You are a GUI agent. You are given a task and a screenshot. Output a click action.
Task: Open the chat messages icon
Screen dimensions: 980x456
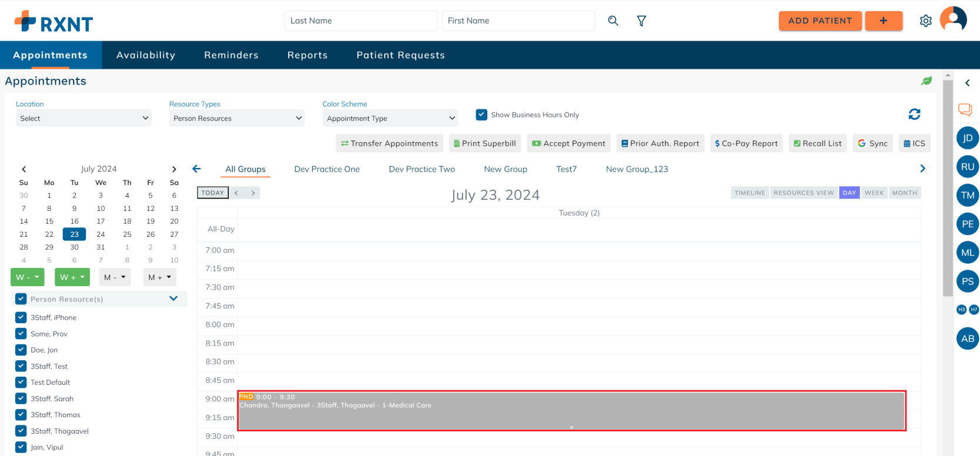click(965, 109)
